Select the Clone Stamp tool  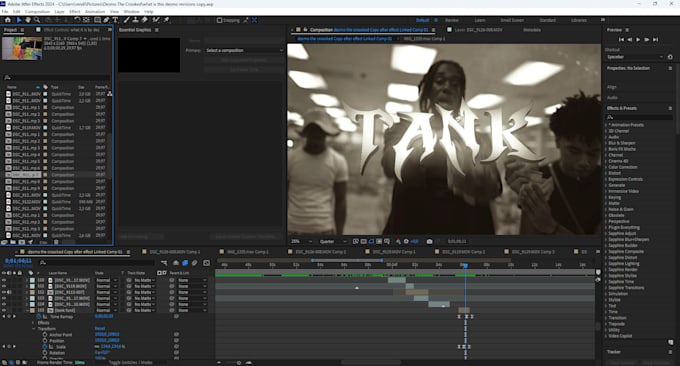(x=135, y=20)
